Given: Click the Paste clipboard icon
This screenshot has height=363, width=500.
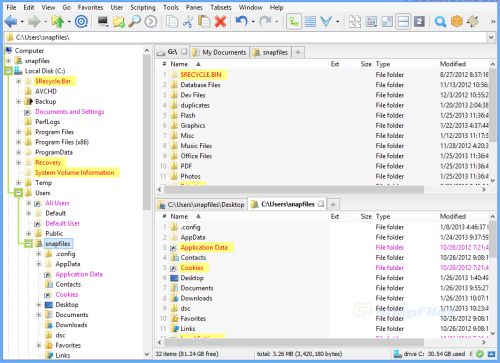Looking at the screenshot, I should click(x=204, y=22).
